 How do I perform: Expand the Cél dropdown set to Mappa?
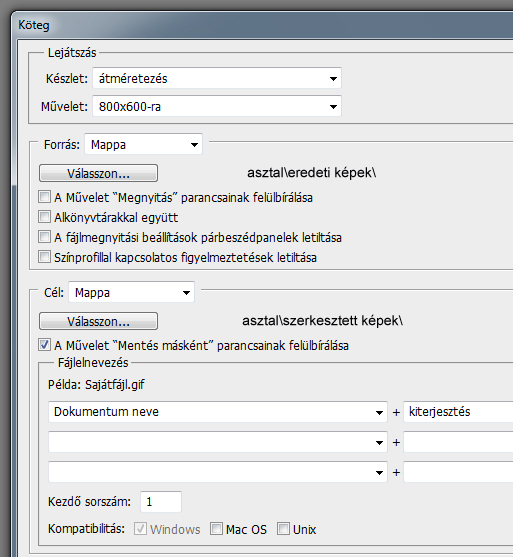pos(131,292)
